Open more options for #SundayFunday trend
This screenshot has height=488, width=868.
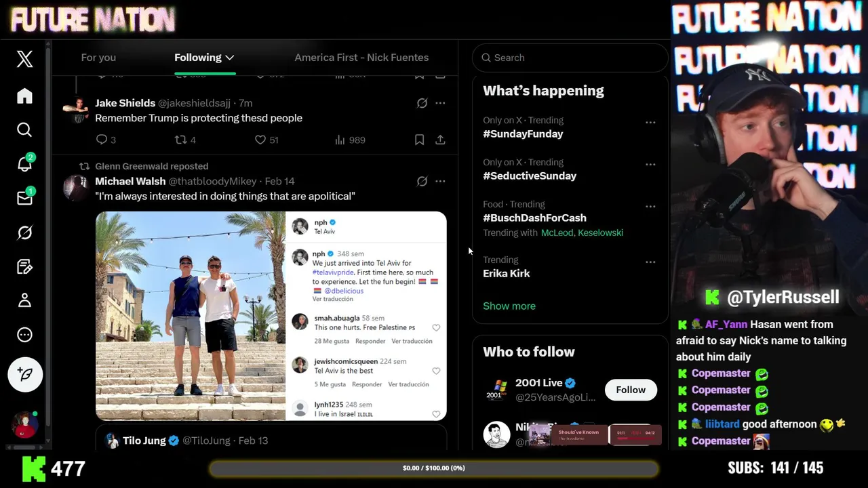[x=650, y=123]
